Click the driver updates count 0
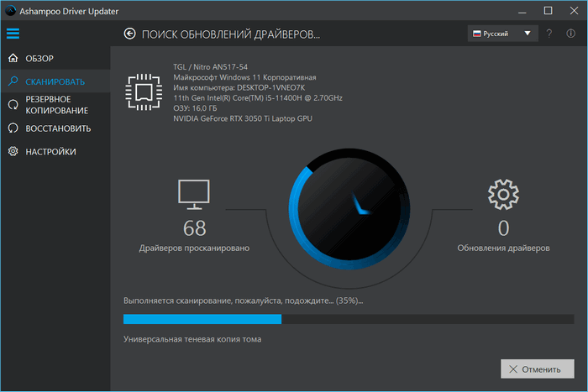 coord(503,227)
